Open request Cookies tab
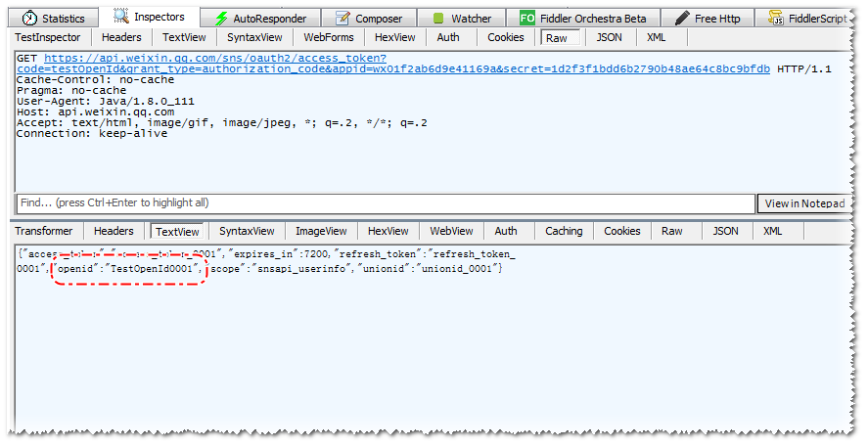This screenshot has height=447, width=868. (x=505, y=37)
